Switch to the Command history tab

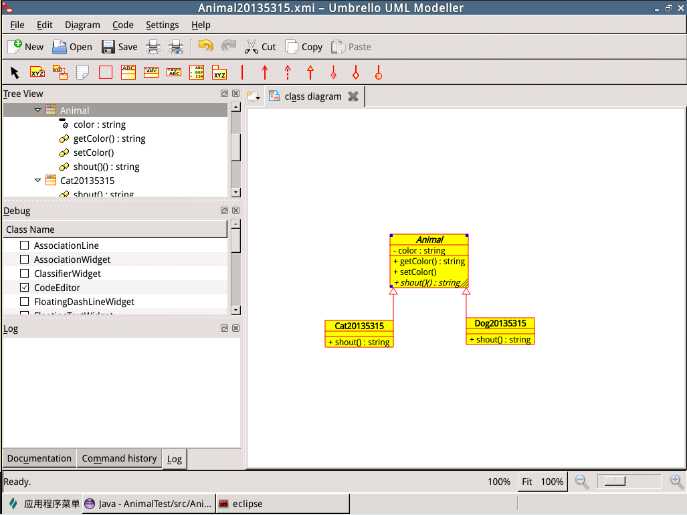[119, 458]
